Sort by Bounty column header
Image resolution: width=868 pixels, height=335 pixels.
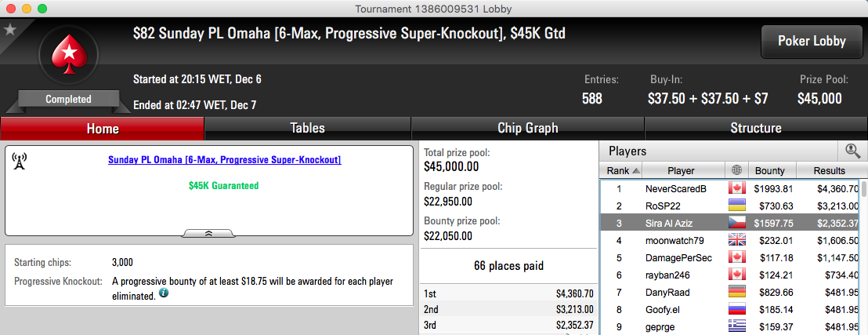point(772,170)
